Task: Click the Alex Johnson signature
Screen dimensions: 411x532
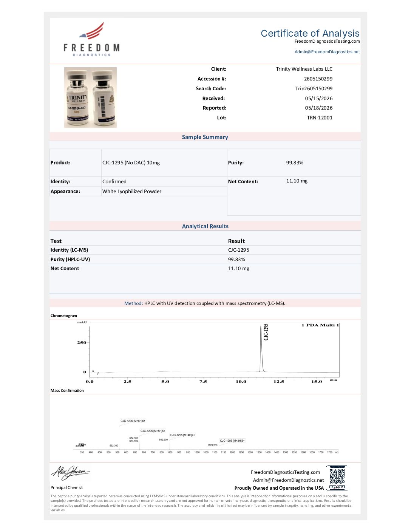Action: 71,472
